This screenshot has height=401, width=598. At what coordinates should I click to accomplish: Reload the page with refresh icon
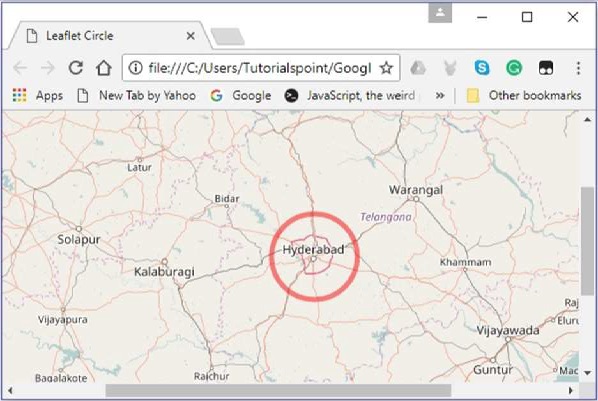76,68
